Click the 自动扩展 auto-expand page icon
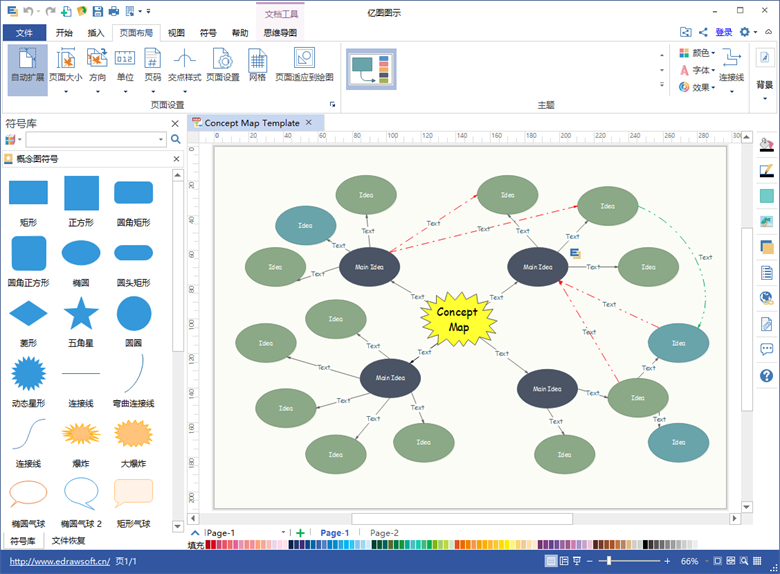Image resolution: width=780 pixels, height=574 pixels. [27, 64]
